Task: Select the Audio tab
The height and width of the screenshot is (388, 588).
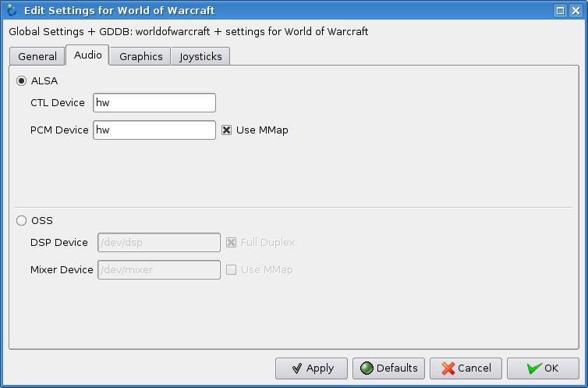Action: coord(87,55)
